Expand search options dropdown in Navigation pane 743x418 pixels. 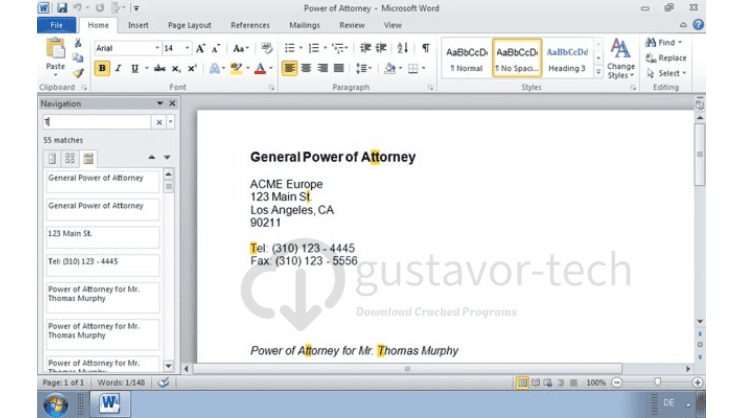[171, 122]
